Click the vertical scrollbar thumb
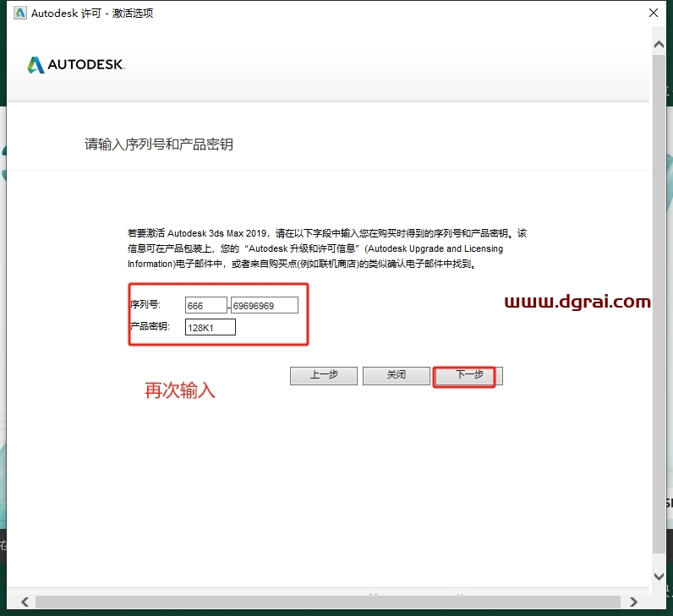 coord(659,303)
